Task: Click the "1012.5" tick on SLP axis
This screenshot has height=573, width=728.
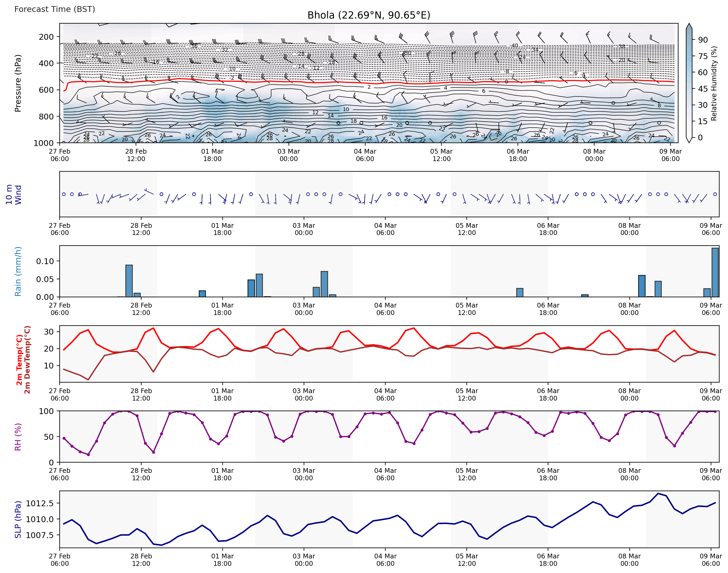Action: click(x=39, y=503)
